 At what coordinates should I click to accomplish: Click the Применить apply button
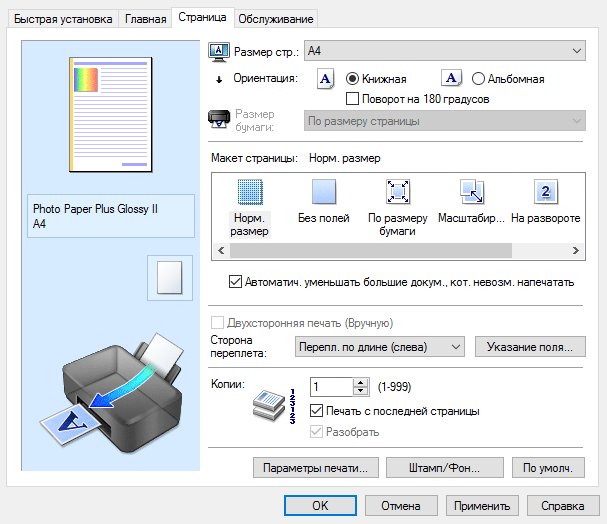[482, 505]
